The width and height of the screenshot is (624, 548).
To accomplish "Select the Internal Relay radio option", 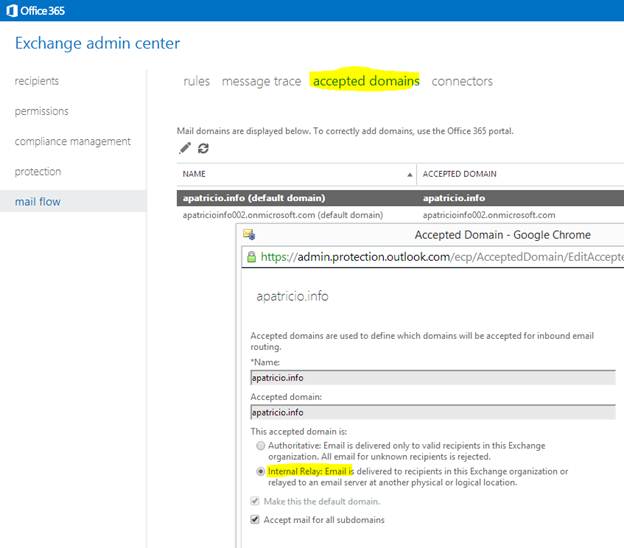I will tap(261, 472).
